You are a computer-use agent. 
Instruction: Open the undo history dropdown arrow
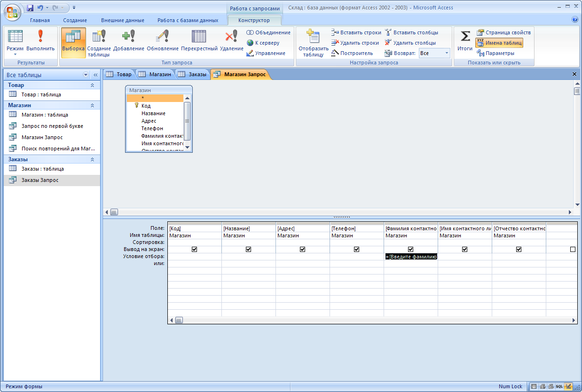47,8
